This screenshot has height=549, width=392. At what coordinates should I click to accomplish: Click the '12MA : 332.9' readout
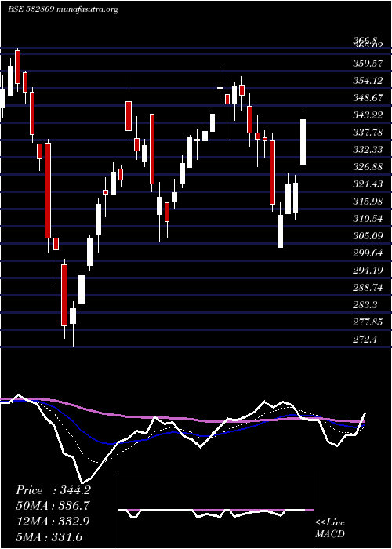pos(53,521)
